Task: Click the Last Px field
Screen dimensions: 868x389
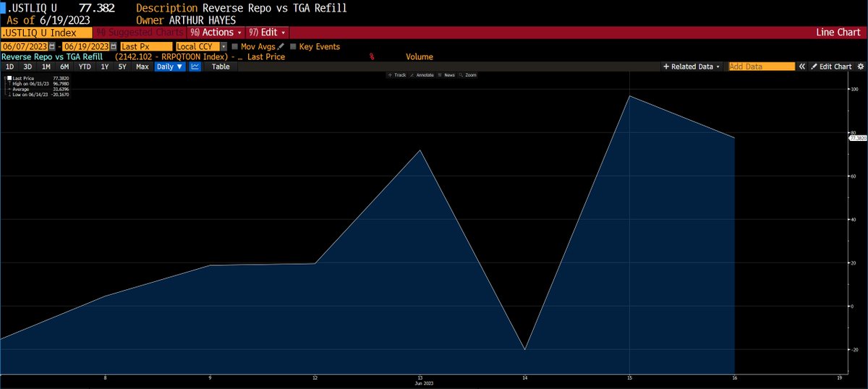Action: tap(147, 46)
